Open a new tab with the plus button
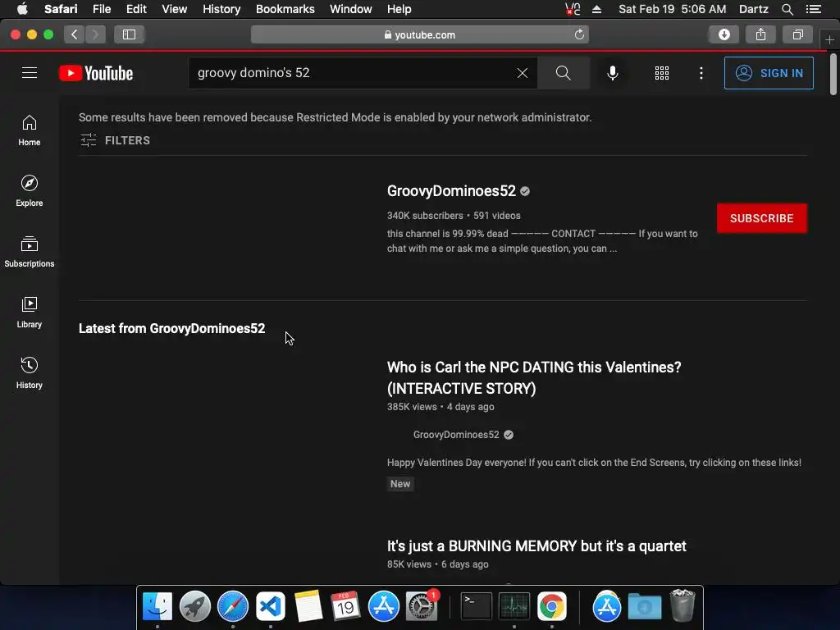The image size is (840, 630). pos(829,39)
